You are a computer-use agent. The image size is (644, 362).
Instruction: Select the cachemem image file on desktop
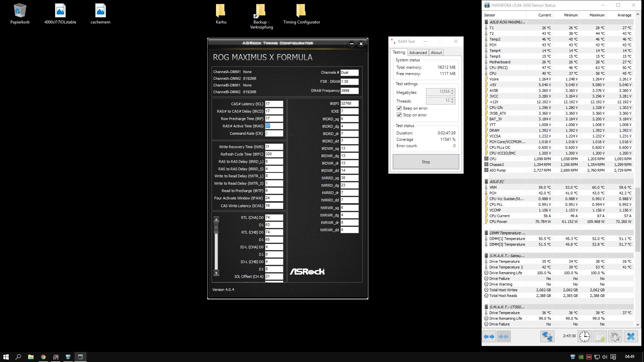coord(100,14)
